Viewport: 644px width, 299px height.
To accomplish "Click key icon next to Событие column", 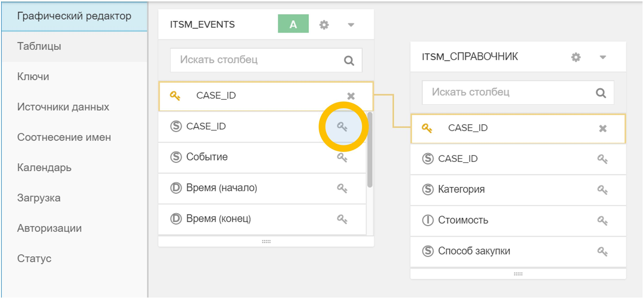I will [x=342, y=158].
